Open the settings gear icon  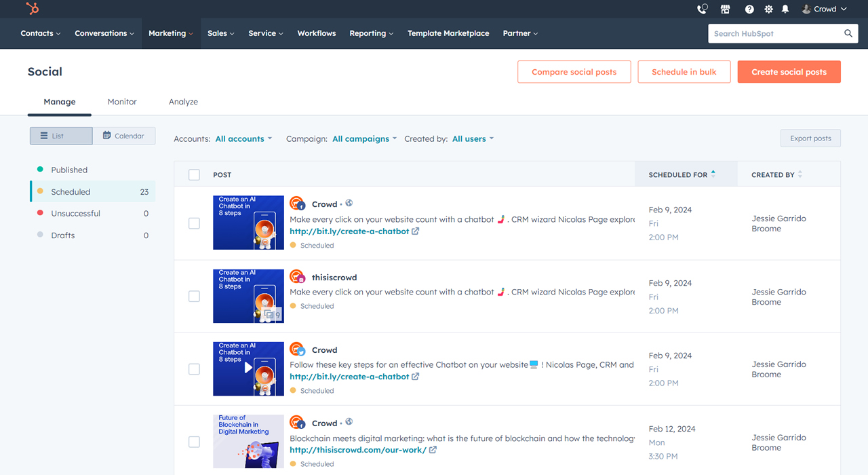pos(768,9)
